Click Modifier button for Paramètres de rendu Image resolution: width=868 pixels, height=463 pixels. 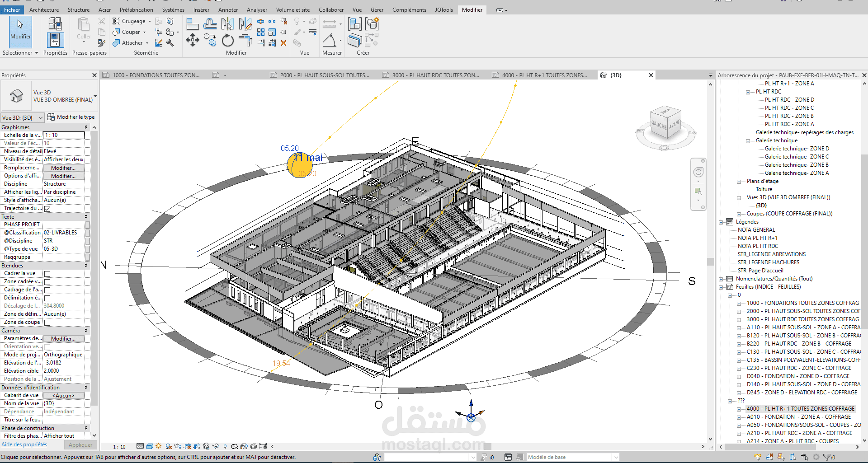tap(63, 338)
